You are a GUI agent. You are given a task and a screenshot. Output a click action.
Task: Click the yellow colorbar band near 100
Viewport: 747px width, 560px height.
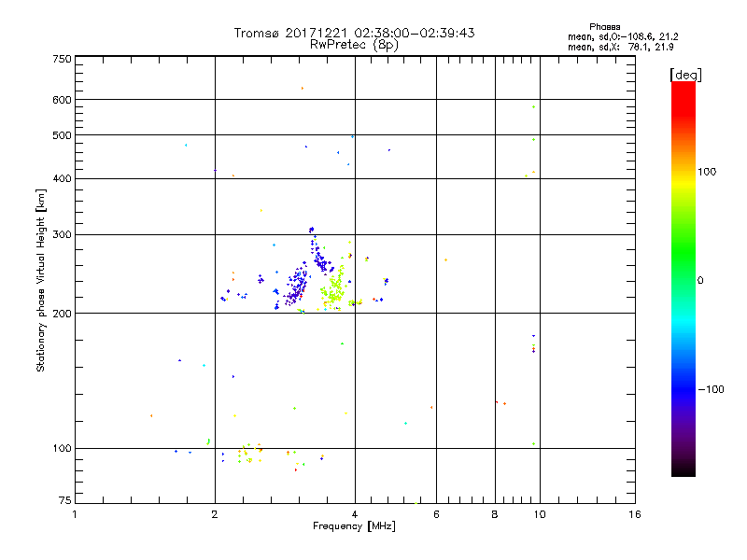click(684, 181)
